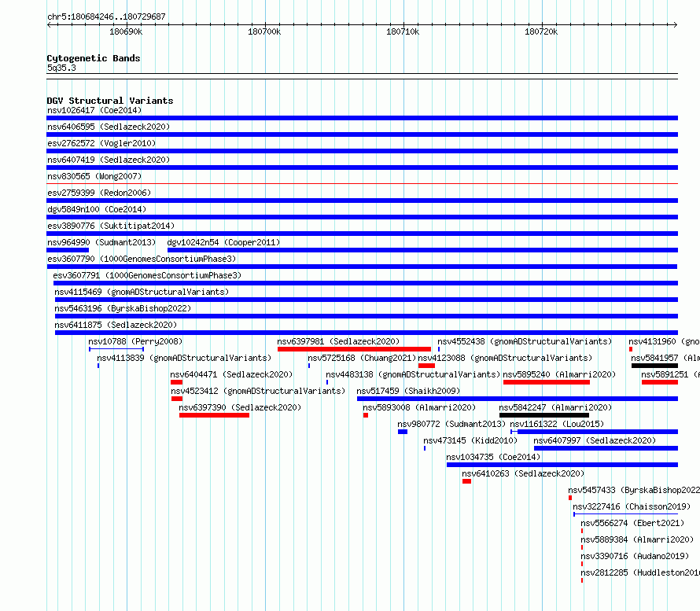The width and height of the screenshot is (700, 611).
Task: Click the blue bar under nsv964990
Action: click(68, 250)
